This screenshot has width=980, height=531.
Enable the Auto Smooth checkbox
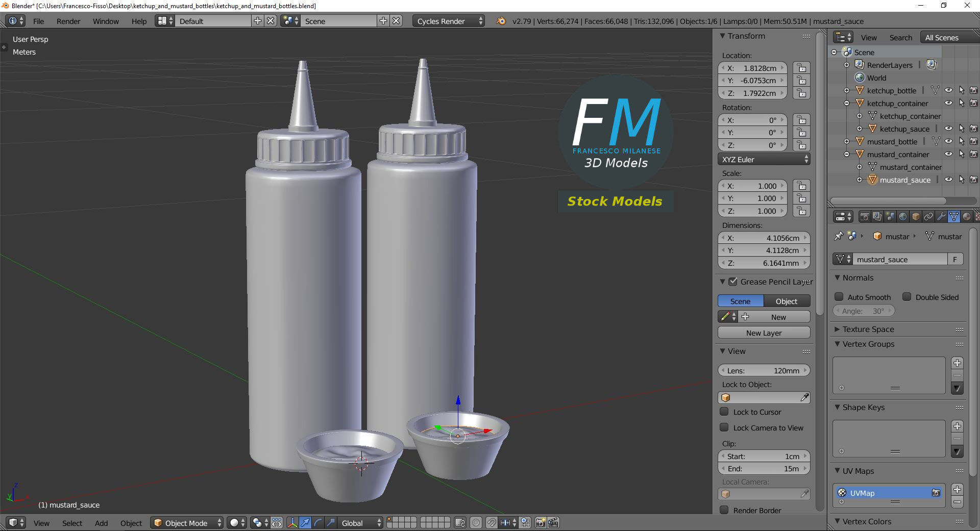[839, 297]
